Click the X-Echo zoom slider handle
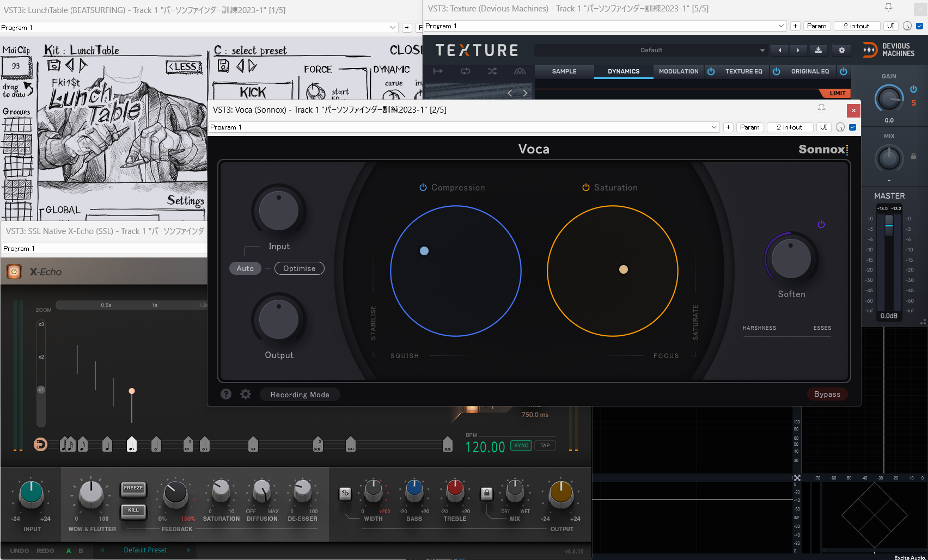Image resolution: width=928 pixels, height=560 pixels. 41,390
